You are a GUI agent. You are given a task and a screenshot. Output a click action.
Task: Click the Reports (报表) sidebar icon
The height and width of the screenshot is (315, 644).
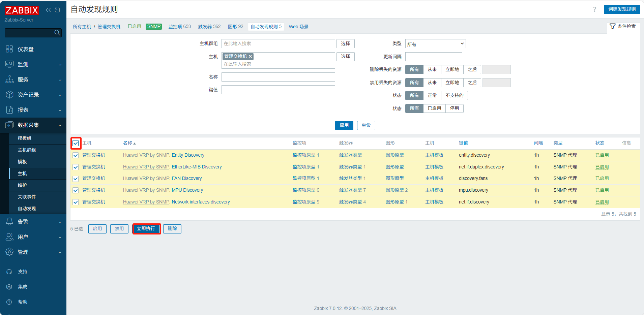click(x=9, y=110)
